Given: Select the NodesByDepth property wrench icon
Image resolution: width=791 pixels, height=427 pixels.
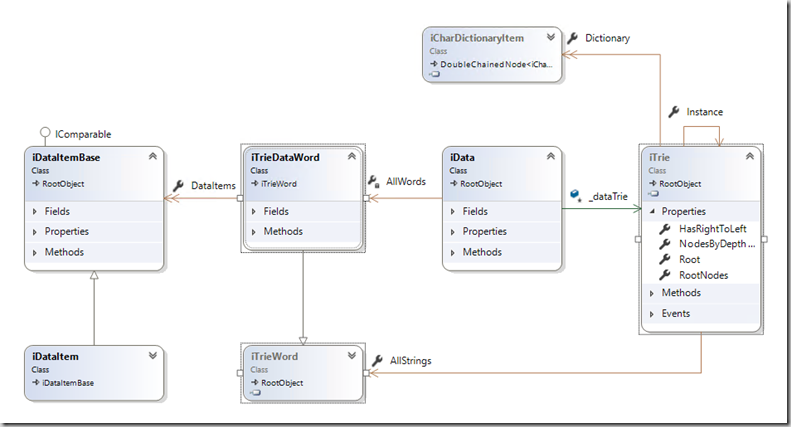Looking at the screenshot, I should coord(665,244).
